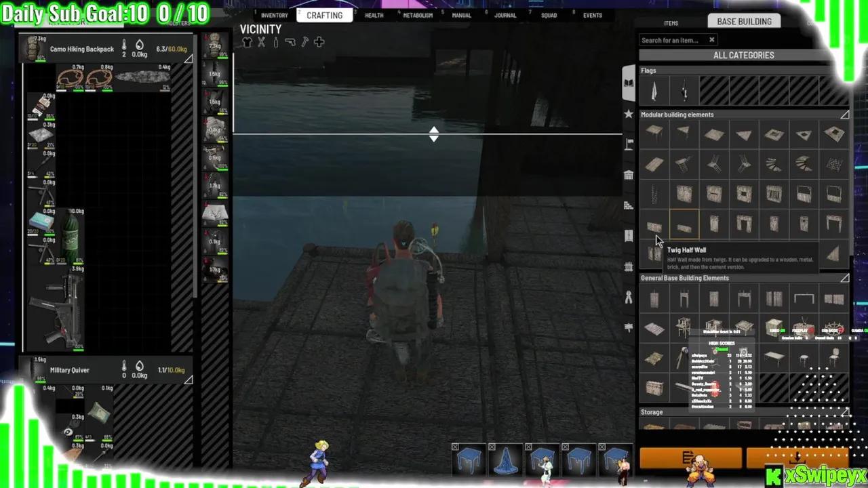This screenshot has height=488, width=868.
Task: Pick the ladder building element
Action: 654,195
